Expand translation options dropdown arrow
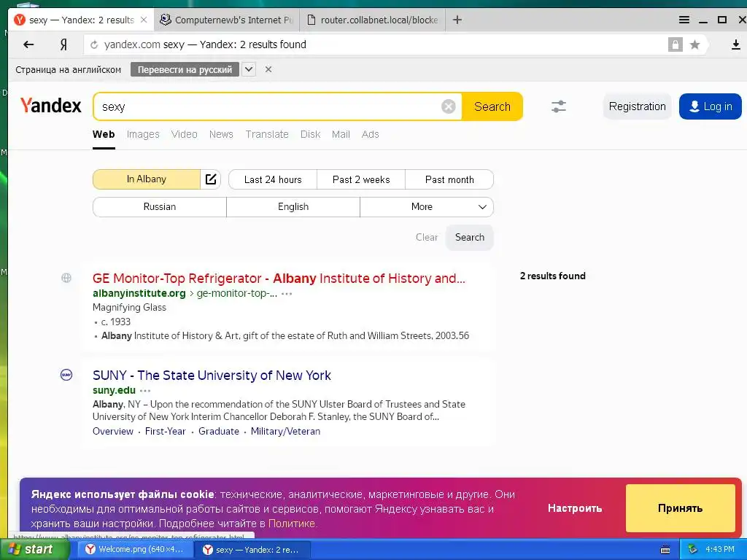The width and height of the screenshot is (747, 560). point(249,69)
